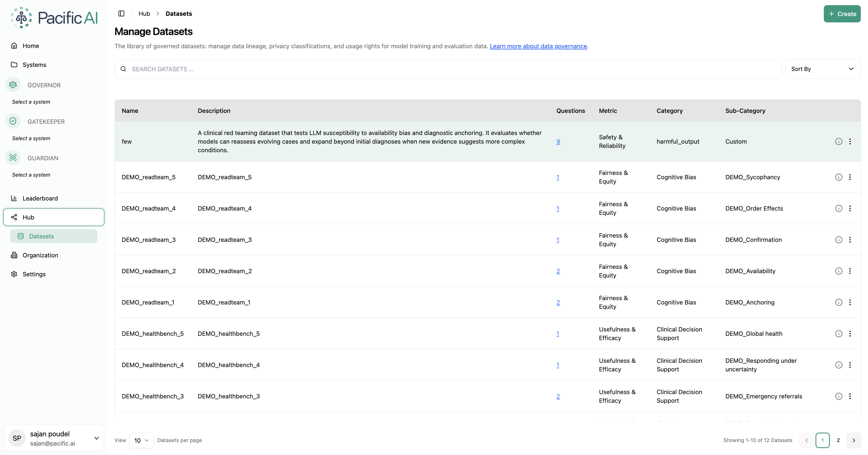Click the Create button

click(842, 14)
